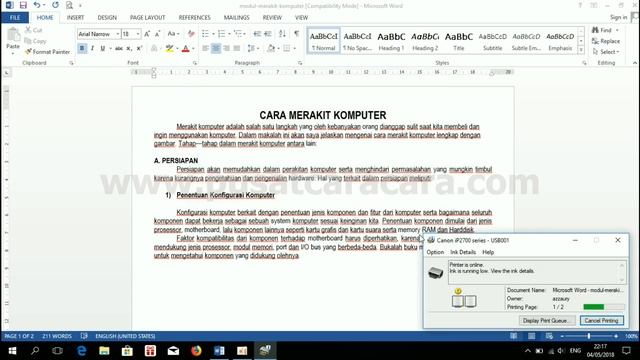The image size is (640, 360).
Task: Expand the Styles gallery More arrow
Action: coord(581,50)
